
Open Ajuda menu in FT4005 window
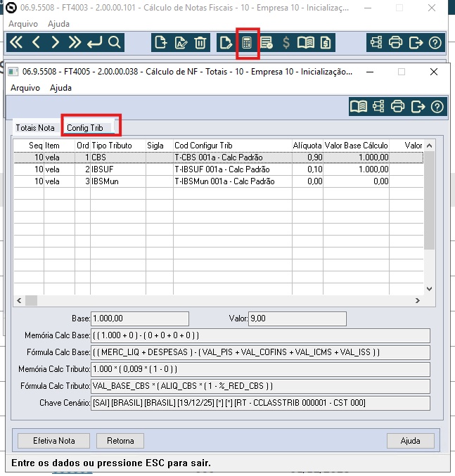click(x=60, y=88)
